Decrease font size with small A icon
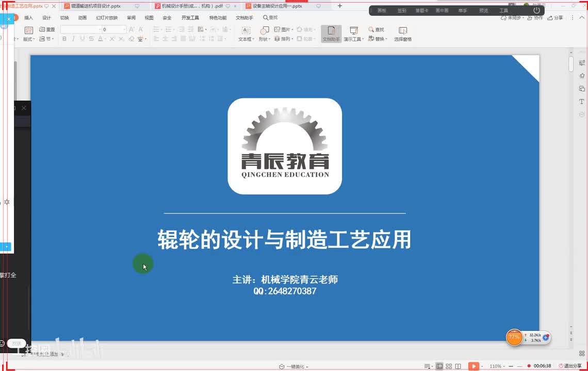 click(141, 29)
